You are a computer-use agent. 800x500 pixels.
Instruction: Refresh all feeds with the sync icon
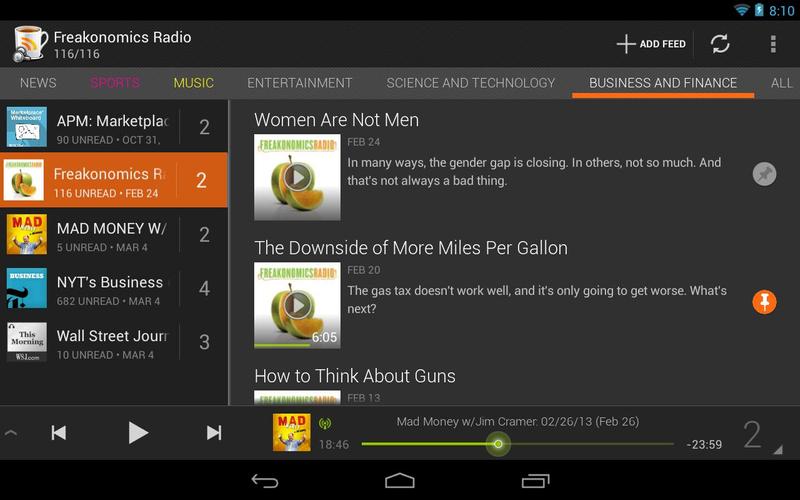pyautogui.click(x=720, y=44)
